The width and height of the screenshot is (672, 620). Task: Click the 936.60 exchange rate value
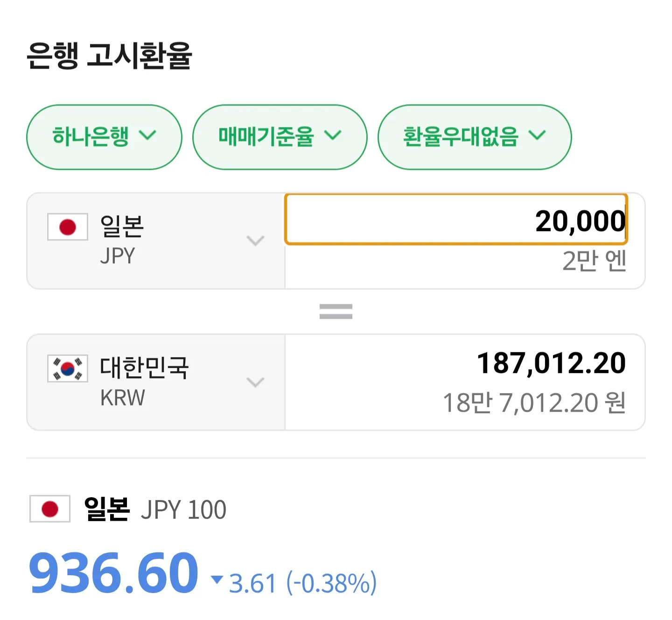(x=113, y=573)
